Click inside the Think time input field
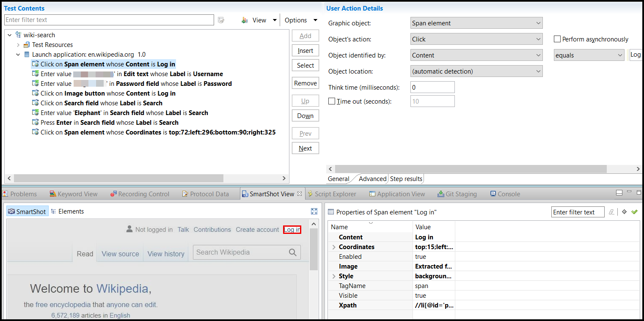 pyautogui.click(x=432, y=87)
